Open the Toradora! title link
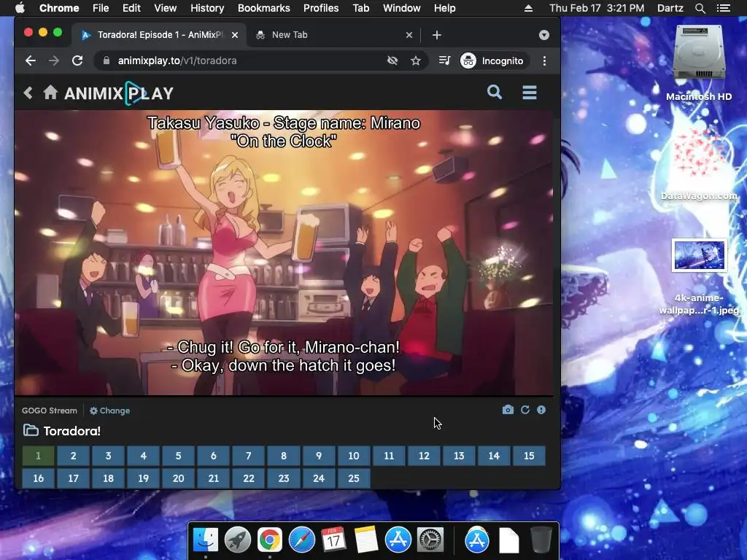The image size is (747, 560). [x=72, y=431]
